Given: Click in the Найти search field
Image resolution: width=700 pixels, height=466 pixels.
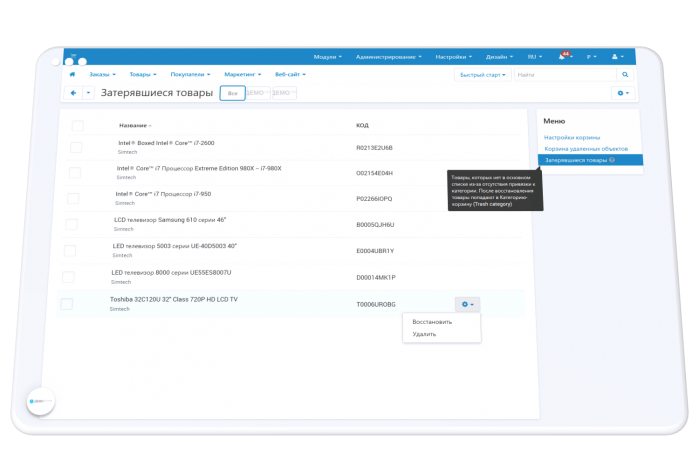Looking at the screenshot, I should tap(566, 75).
